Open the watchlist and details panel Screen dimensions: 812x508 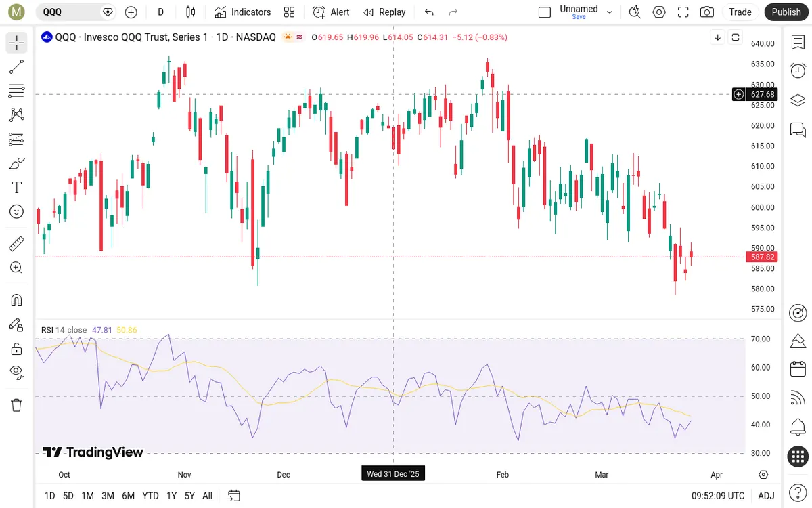point(798,43)
